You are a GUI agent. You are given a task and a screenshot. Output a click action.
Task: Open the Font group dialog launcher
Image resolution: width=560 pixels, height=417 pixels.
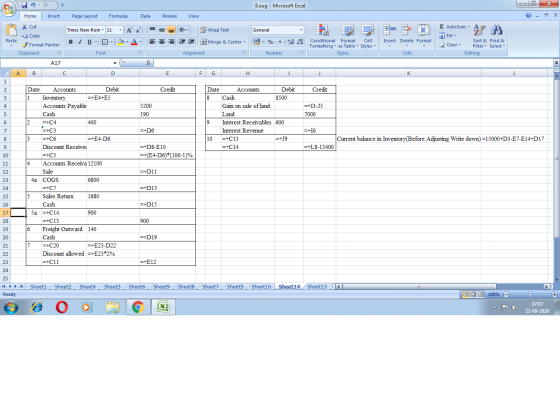point(141,53)
